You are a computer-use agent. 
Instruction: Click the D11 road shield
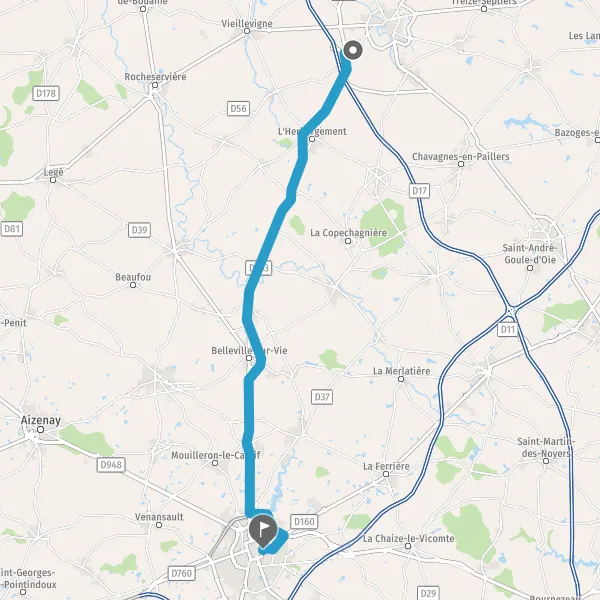point(508,329)
